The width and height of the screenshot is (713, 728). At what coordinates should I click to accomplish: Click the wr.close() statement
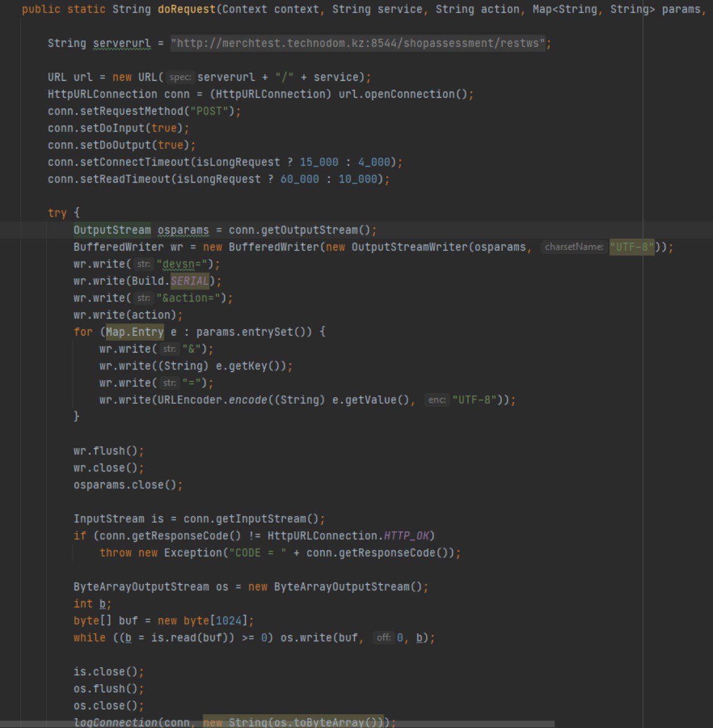pyautogui.click(x=109, y=468)
